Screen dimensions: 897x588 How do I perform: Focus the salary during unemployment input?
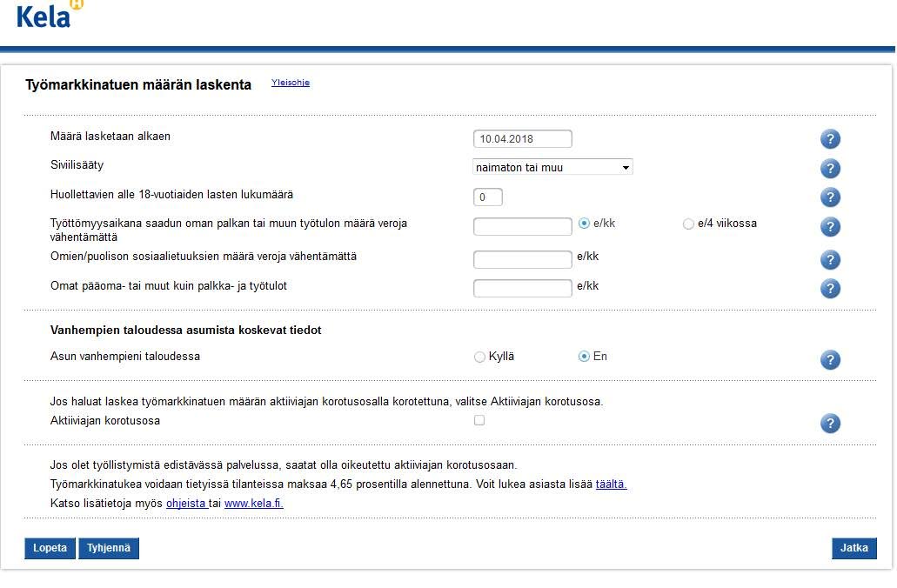[x=522, y=226]
